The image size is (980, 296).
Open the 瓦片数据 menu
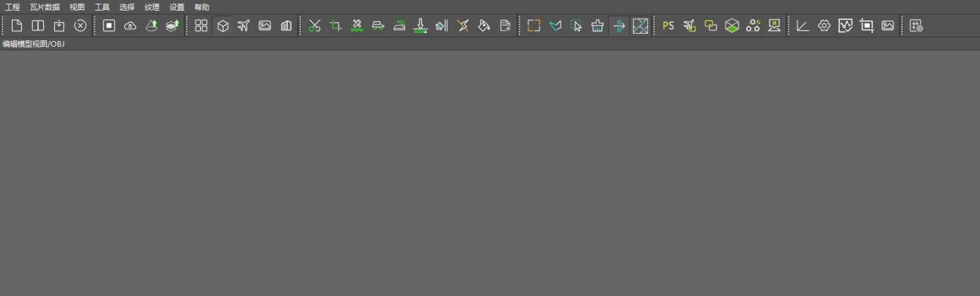[x=44, y=7]
